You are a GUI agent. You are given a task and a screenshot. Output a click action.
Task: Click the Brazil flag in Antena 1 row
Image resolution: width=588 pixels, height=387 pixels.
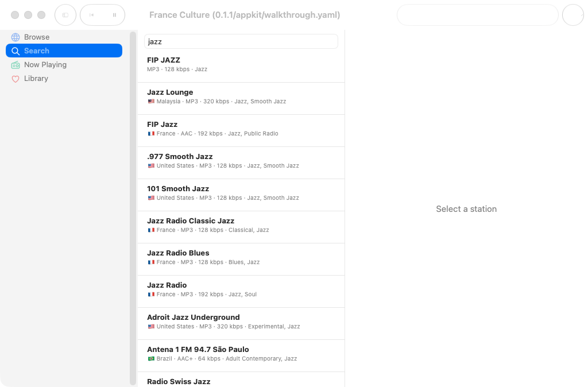(x=151, y=358)
